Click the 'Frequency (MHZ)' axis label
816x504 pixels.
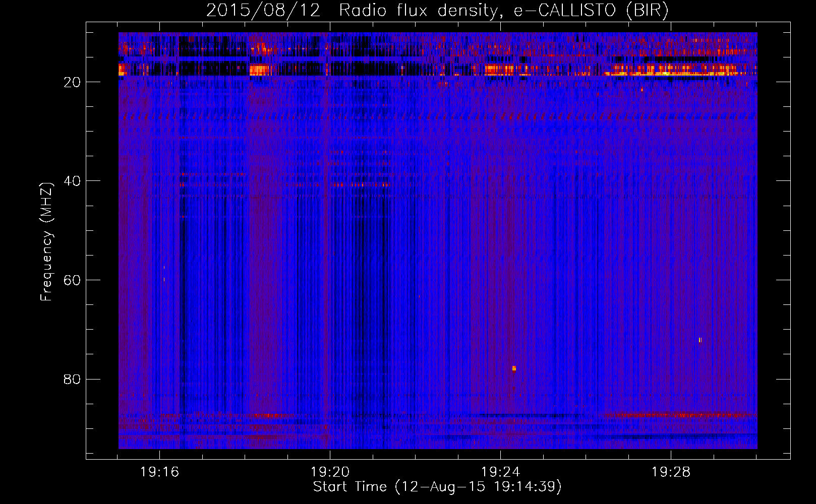point(46,242)
